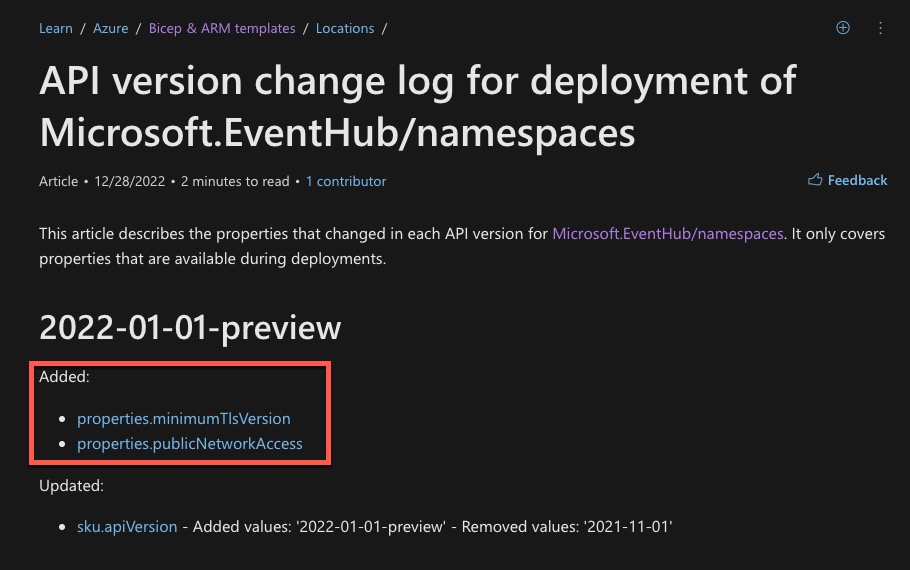Go to the Learn breadcrumb
The height and width of the screenshot is (570, 910).
pyautogui.click(x=56, y=28)
